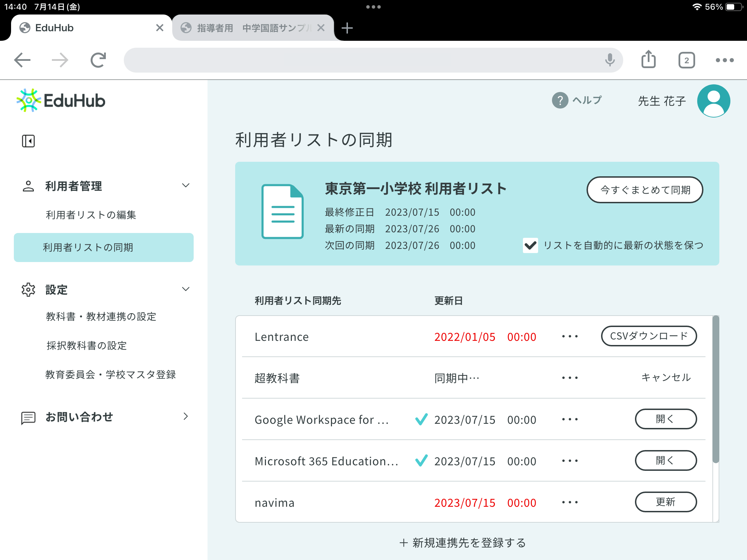Image resolution: width=747 pixels, height=560 pixels.
Task: Click the Google Workspace sync checkmark
Action: 421,419
